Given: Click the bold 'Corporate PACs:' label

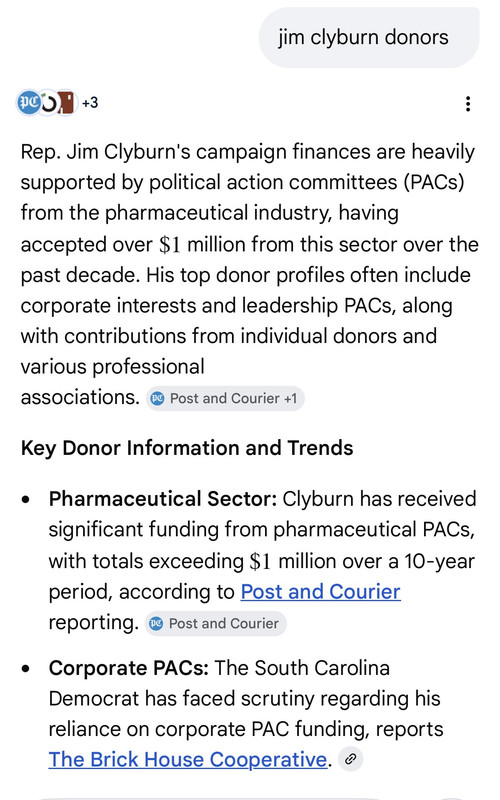Looking at the screenshot, I should (129, 668).
